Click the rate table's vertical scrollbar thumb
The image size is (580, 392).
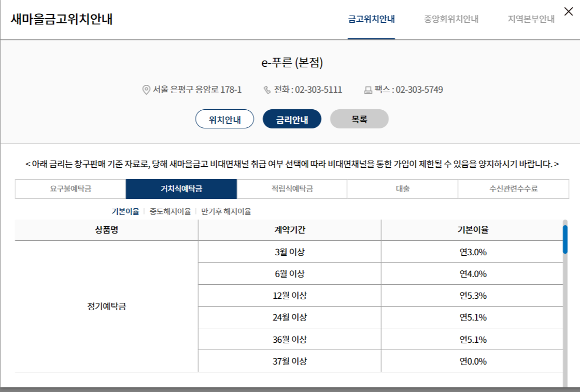565,239
